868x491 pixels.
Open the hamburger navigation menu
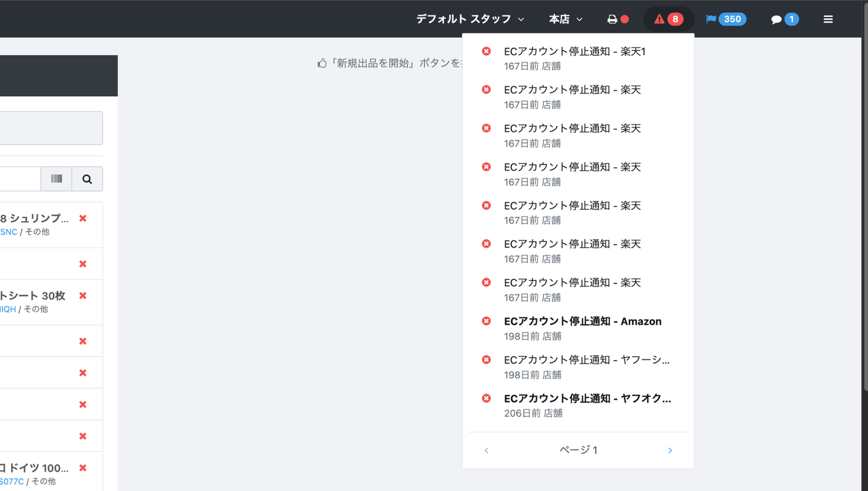pos(828,19)
